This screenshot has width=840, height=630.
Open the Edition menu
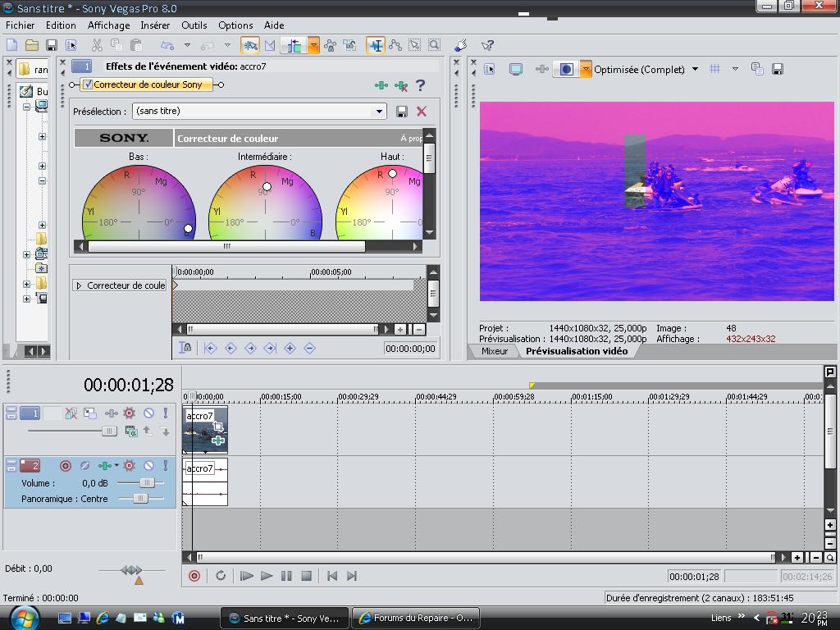(x=61, y=25)
